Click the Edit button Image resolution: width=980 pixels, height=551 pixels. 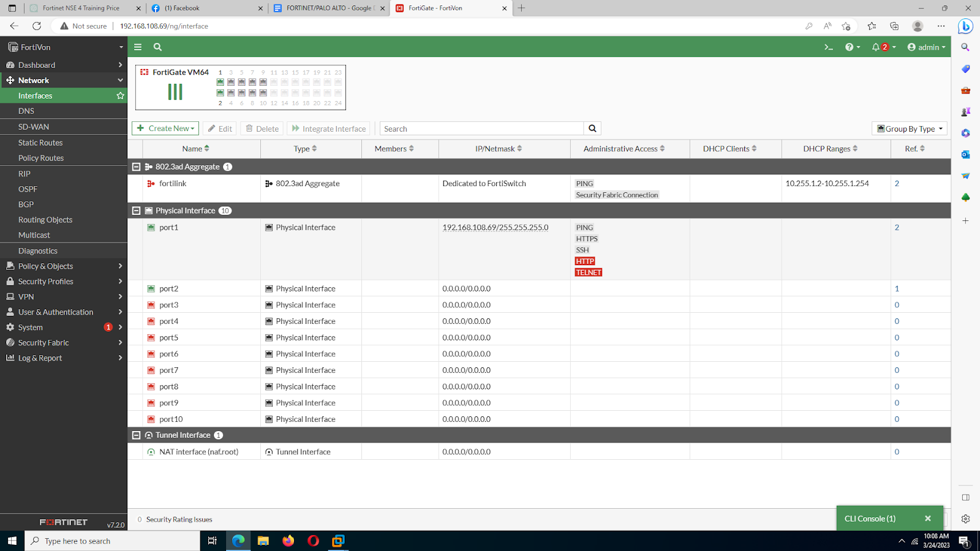(220, 129)
